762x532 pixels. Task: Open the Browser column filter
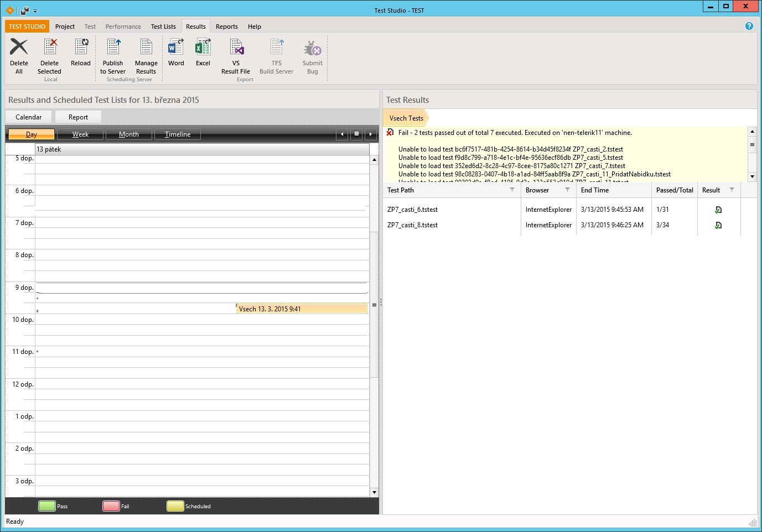(x=567, y=190)
